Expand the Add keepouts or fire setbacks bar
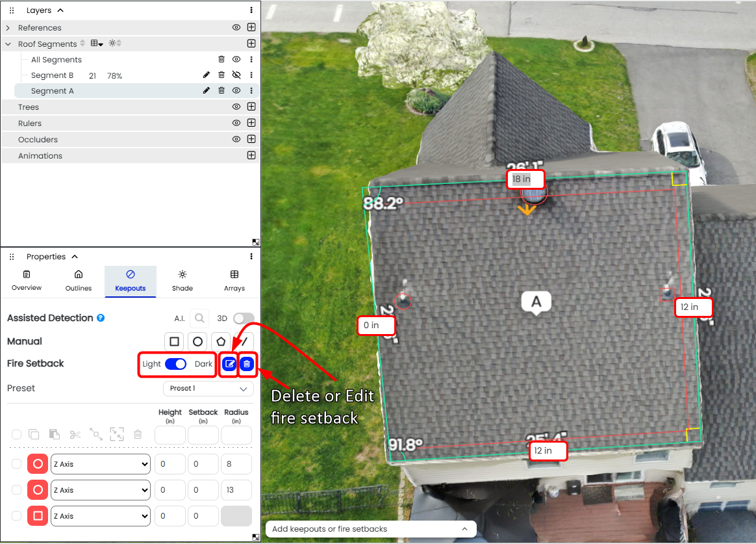Viewport: 756px width, 544px height. [371, 529]
